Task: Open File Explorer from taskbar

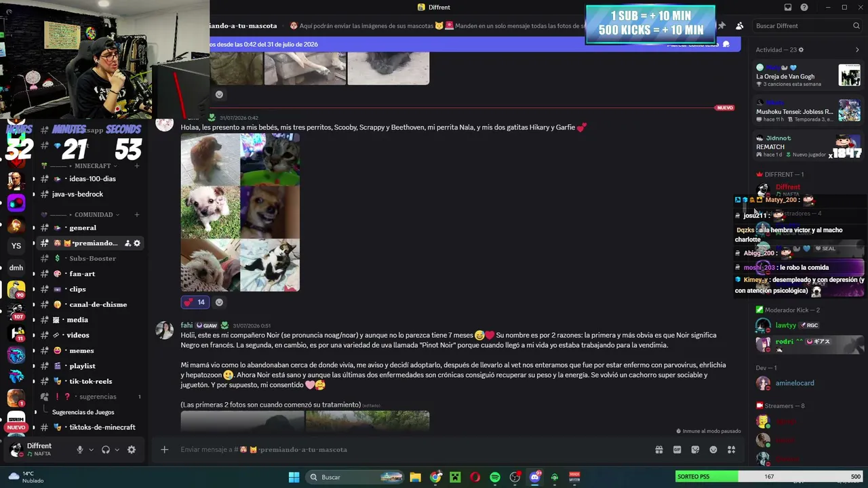Action: click(x=415, y=477)
